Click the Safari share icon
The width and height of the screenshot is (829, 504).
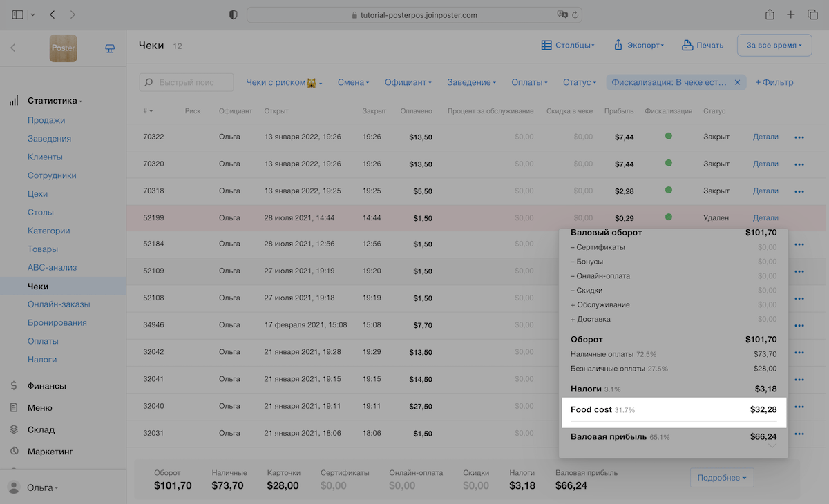[770, 14]
